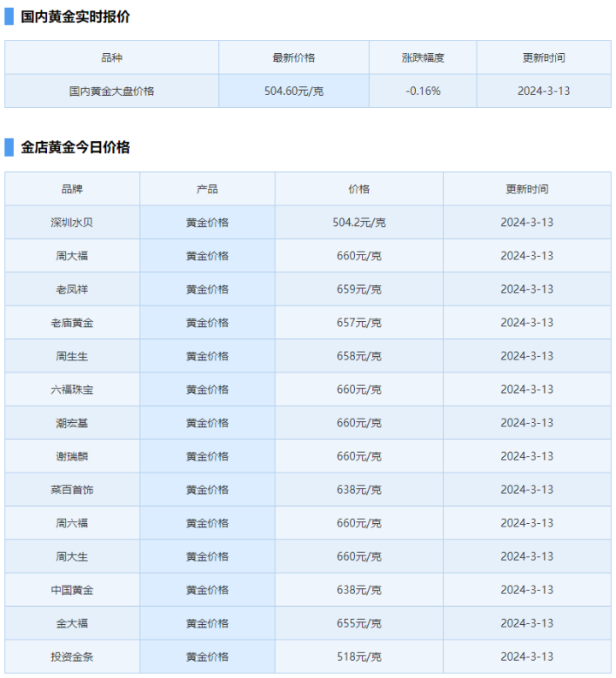The width and height of the screenshot is (616, 678).
Task: Click the 周大生 brand cell
Action: (72, 556)
